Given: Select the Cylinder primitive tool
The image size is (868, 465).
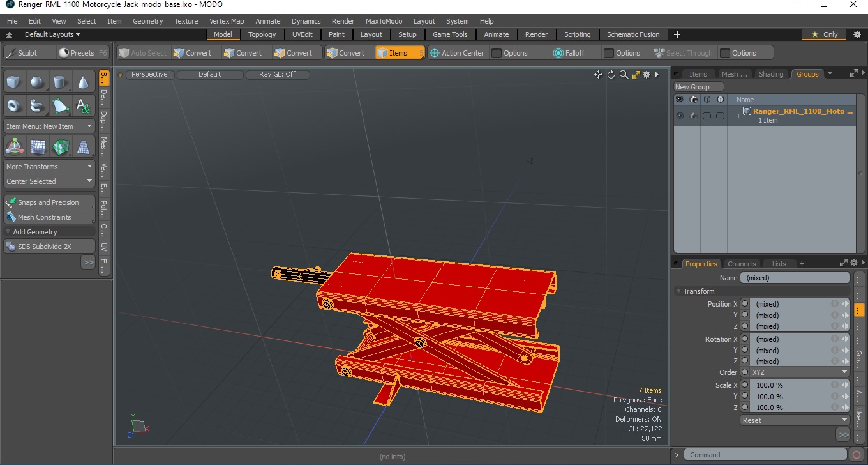Looking at the screenshot, I should 60,82.
